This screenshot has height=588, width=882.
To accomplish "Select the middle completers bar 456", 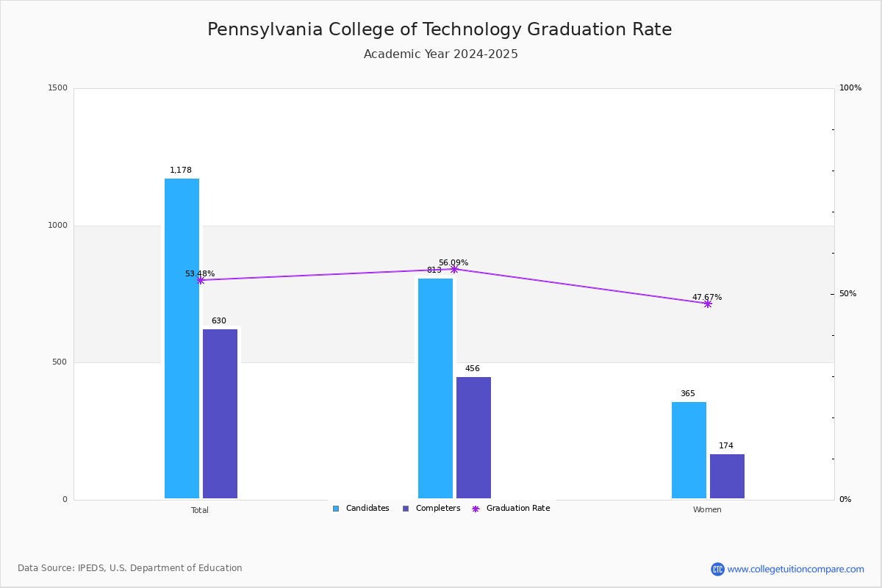I will [473, 438].
